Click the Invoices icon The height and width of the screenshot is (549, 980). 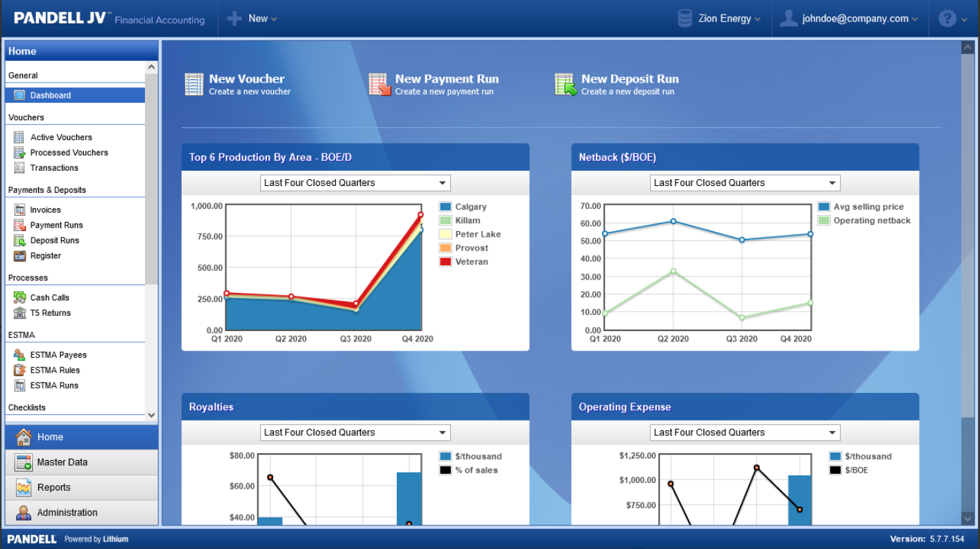(19, 210)
